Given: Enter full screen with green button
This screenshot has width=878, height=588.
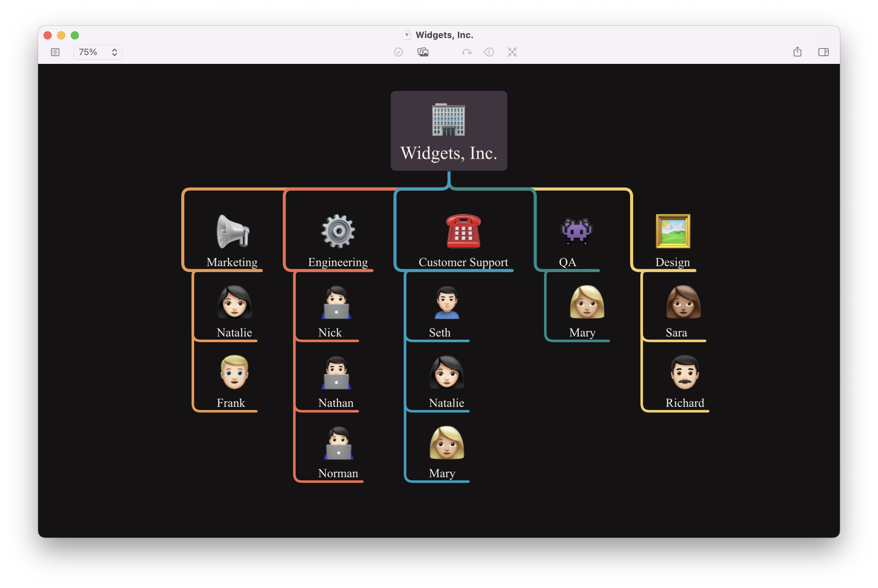Looking at the screenshot, I should pos(75,35).
